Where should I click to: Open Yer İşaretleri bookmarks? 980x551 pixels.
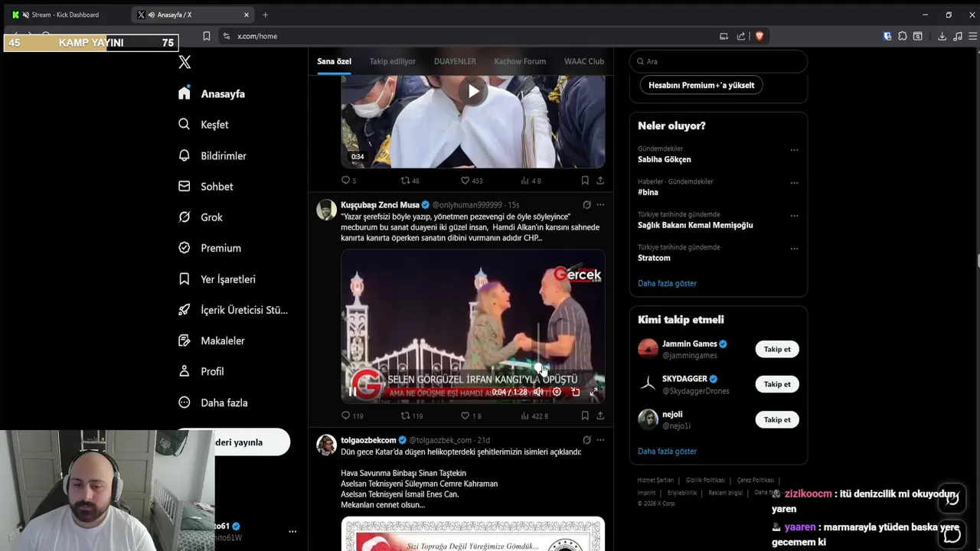tap(217, 279)
